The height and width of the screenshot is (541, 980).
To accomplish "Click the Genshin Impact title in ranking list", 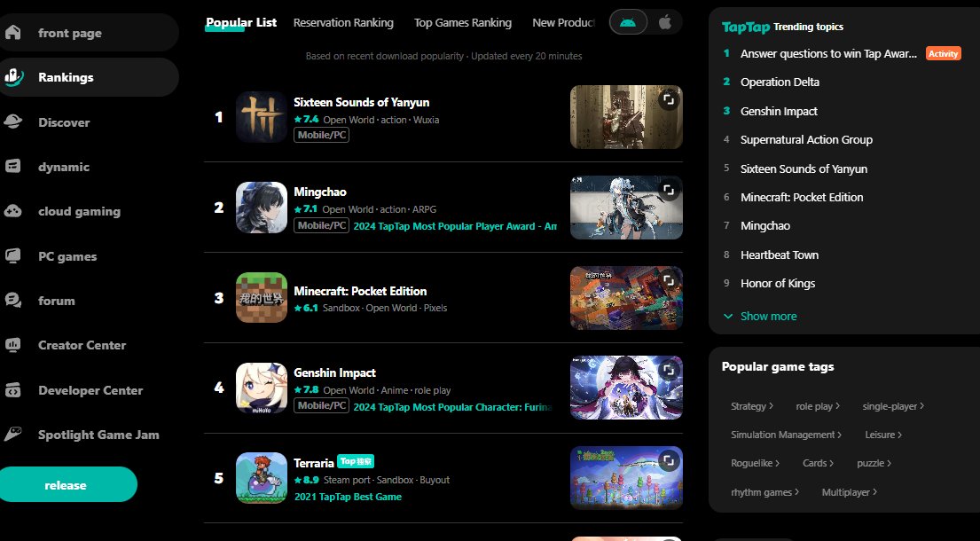I will [x=335, y=373].
